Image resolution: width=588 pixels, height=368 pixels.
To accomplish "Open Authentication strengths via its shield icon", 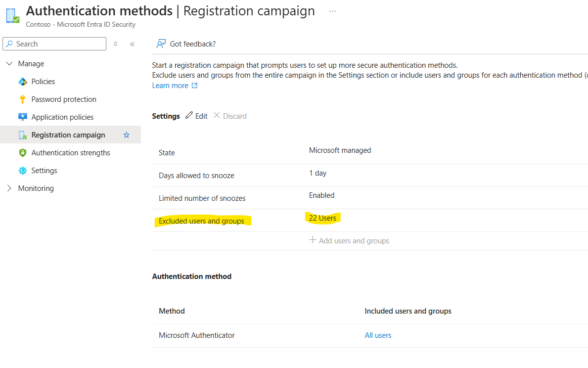I will pyautogui.click(x=22, y=152).
